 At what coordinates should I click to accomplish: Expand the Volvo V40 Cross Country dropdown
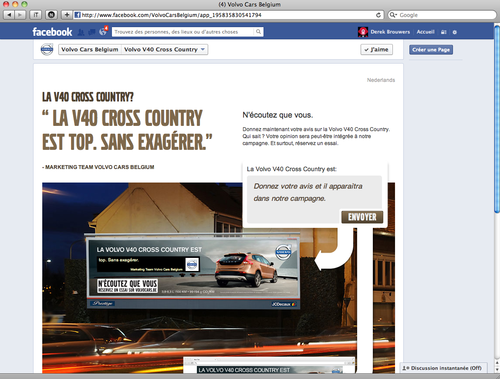165,49
